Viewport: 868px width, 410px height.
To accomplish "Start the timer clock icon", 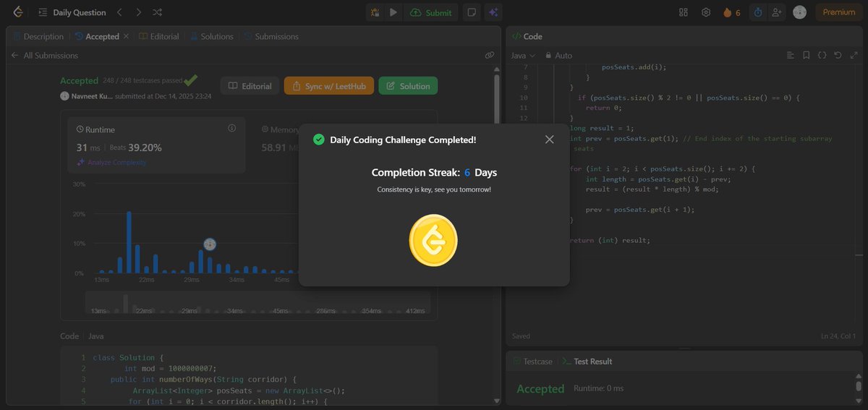I will 758,12.
